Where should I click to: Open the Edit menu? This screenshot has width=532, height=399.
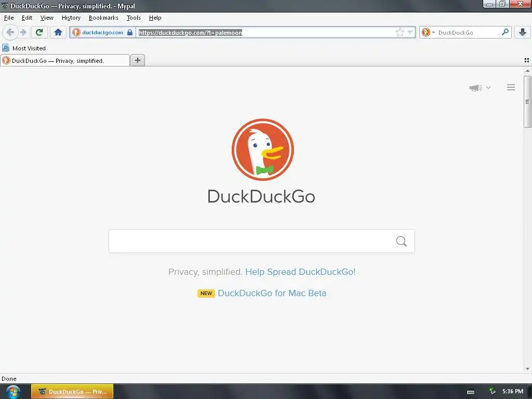click(x=27, y=18)
